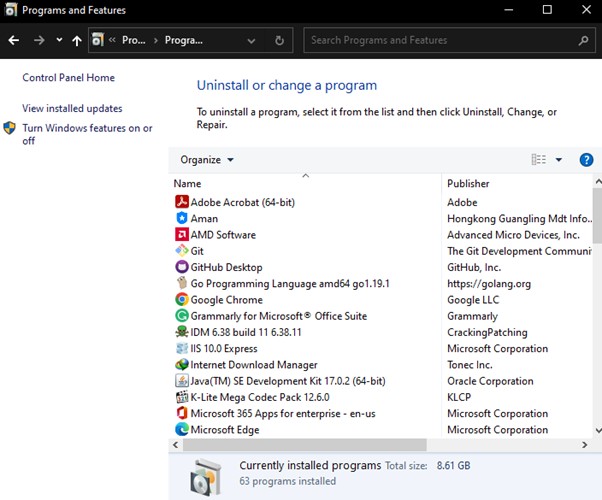Click the Pro... breadcrumb segment

(x=134, y=40)
